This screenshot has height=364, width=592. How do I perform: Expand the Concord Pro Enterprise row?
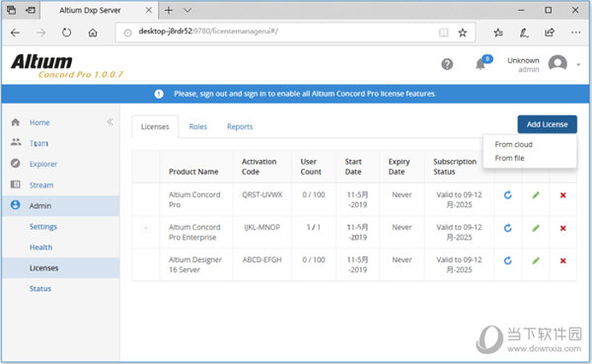[146, 228]
